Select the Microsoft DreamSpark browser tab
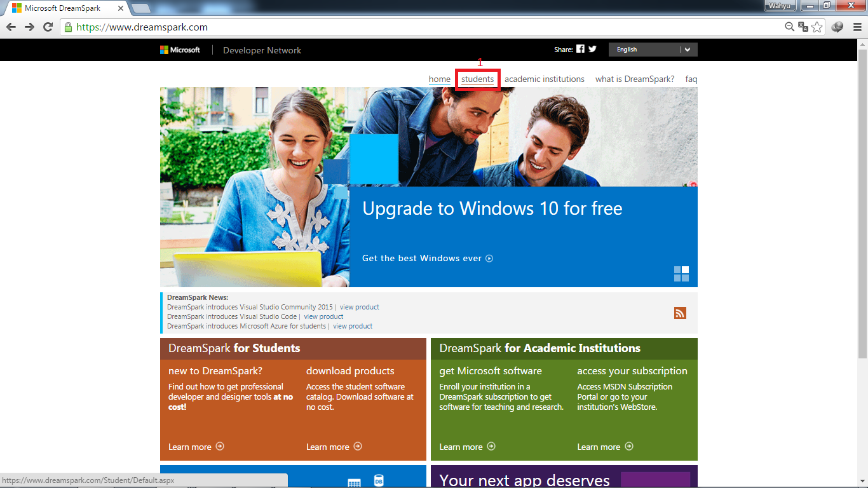Screen dimensions: 868x488 [x=65, y=8]
